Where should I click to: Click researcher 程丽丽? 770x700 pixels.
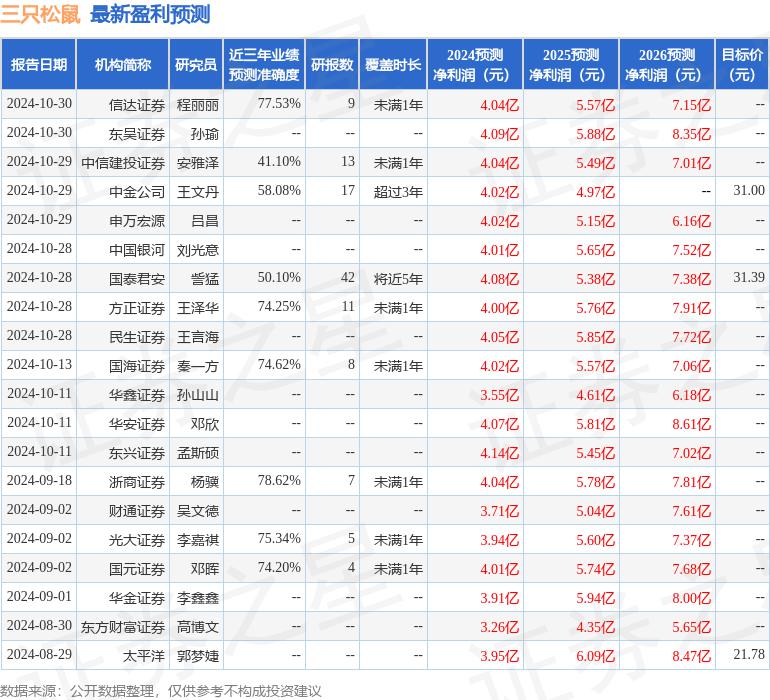pyautogui.click(x=198, y=105)
